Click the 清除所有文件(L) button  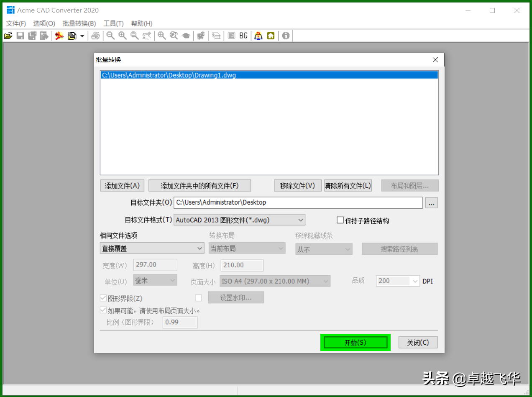(348, 186)
